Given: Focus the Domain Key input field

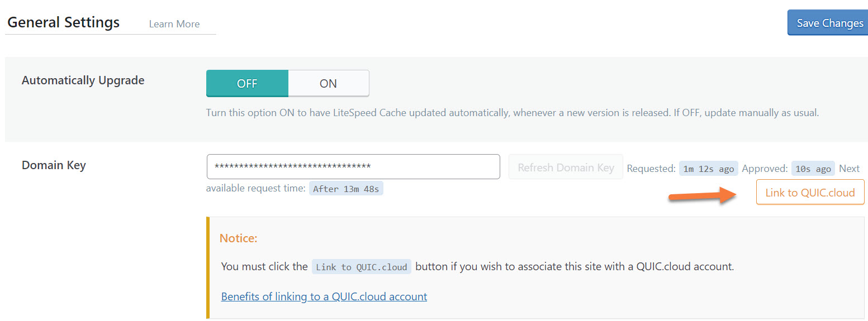Looking at the screenshot, I should tap(353, 167).
